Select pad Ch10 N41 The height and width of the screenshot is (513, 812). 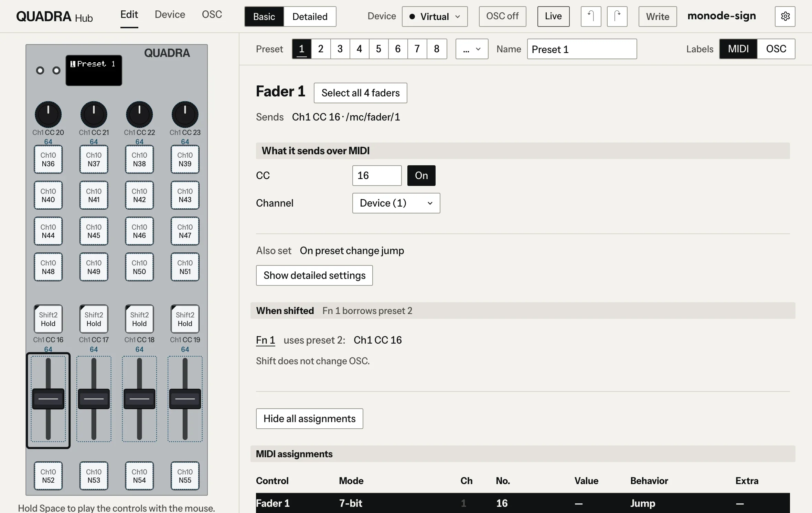point(94,195)
